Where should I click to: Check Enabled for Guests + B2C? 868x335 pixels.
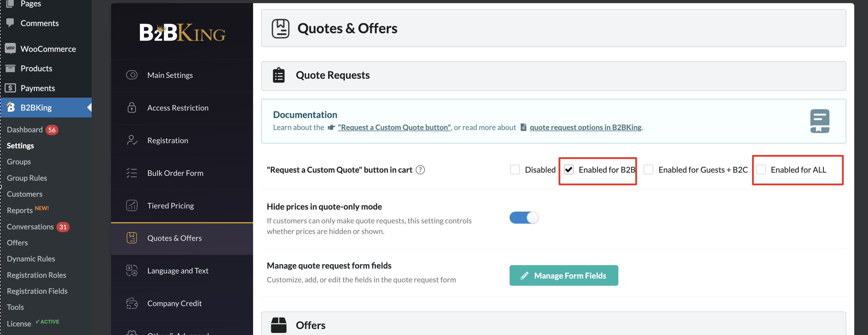[648, 170]
